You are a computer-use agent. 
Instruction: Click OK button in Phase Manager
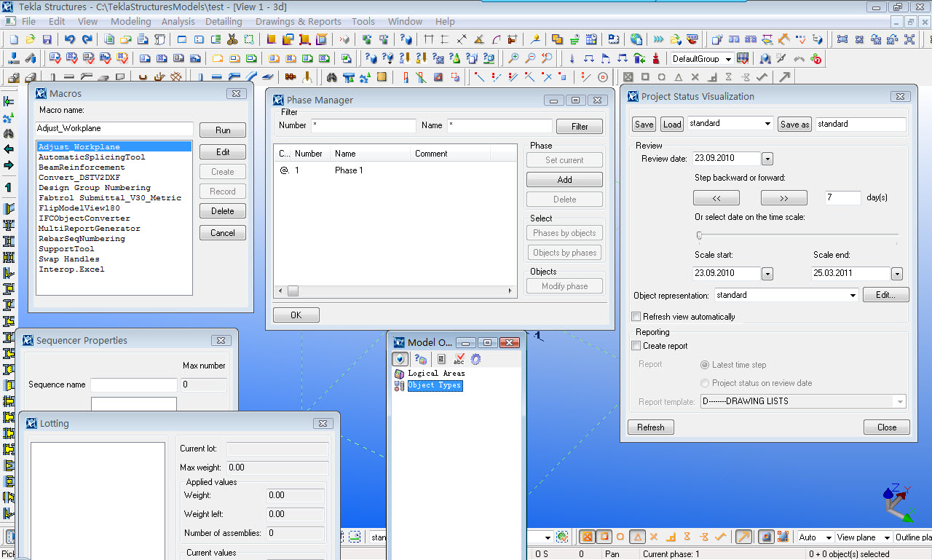(296, 315)
